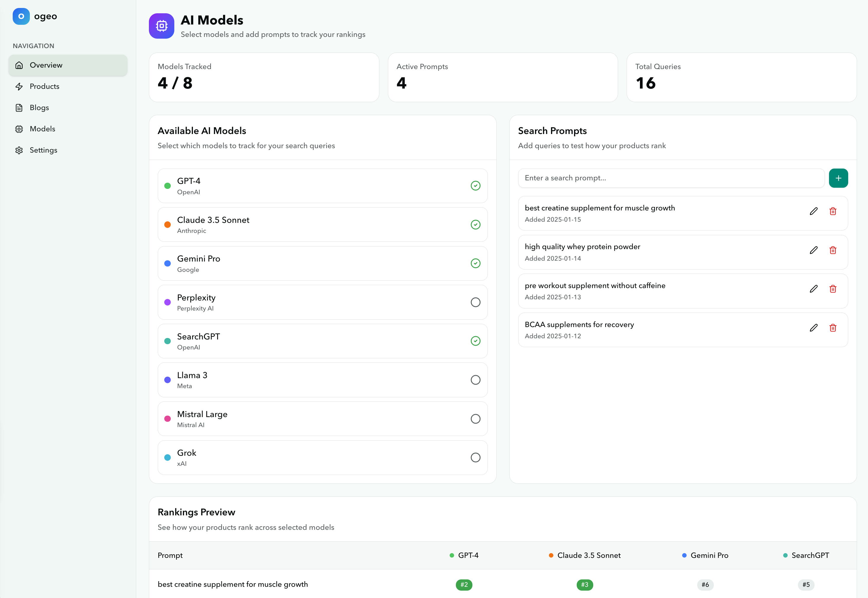868x598 pixels.
Task: Open Blogs via the document icon
Action: pyautogui.click(x=19, y=107)
